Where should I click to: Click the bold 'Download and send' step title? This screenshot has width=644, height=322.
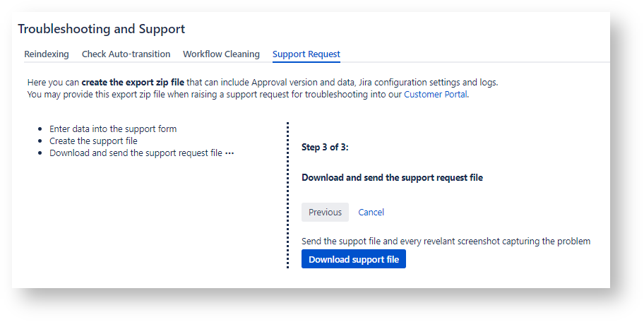coord(392,178)
